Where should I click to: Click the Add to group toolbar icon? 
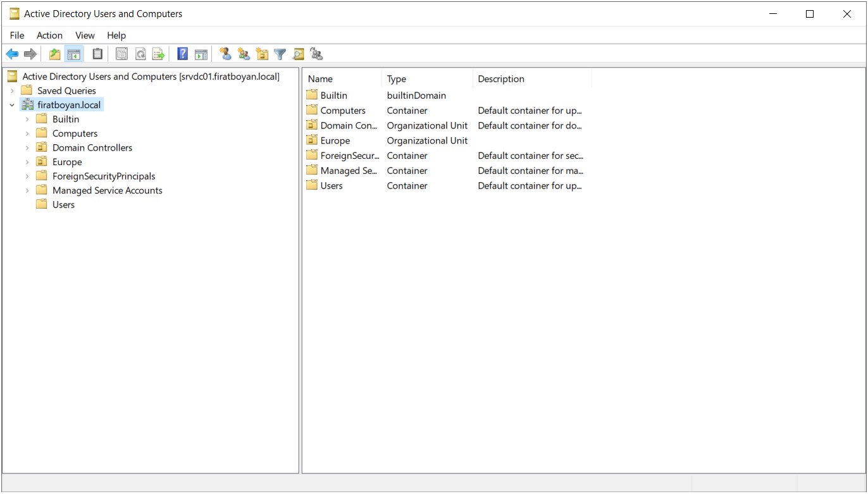317,54
